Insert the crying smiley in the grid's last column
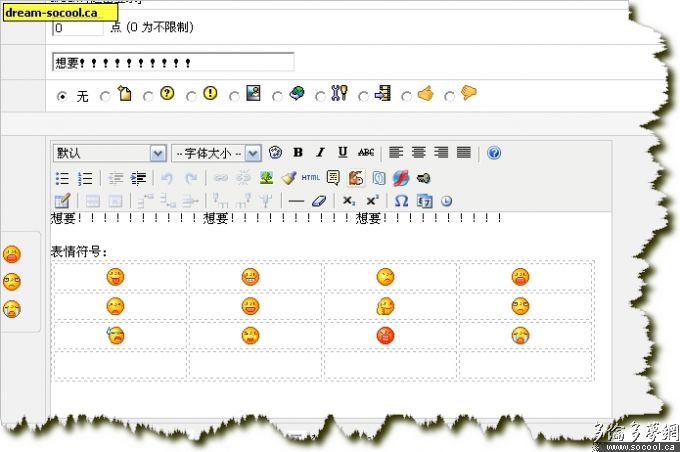Image resolution: width=680 pixels, height=452 pixels. [x=520, y=335]
